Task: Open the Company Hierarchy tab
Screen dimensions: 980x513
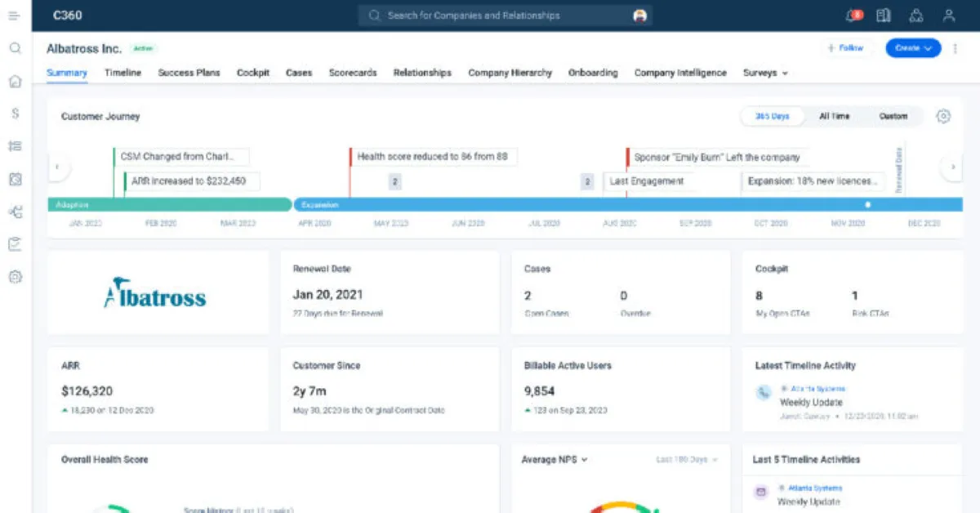Action: pos(510,73)
